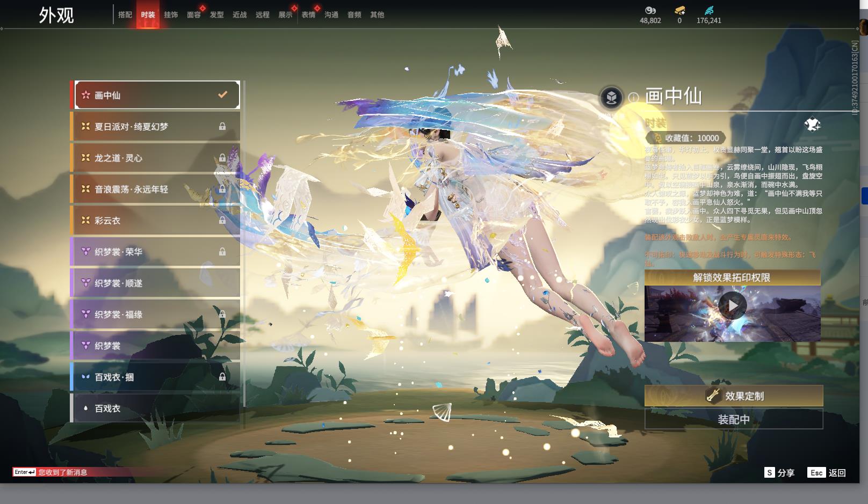The width and height of the screenshot is (868, 504).
Task: Click the checkmark on the 画中仙 entry
Action: click(x=222, y=95)
